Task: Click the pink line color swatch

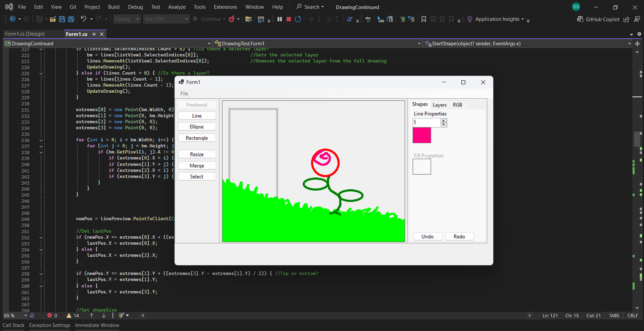Action: pos(422,135)
